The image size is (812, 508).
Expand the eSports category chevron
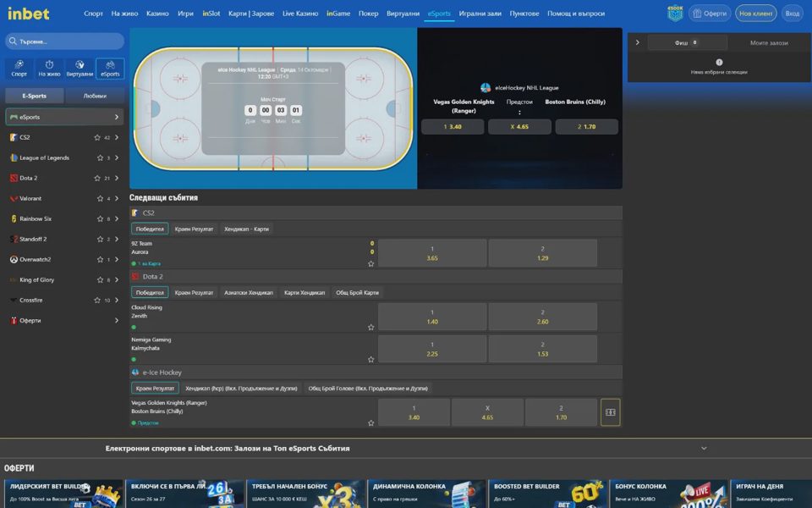point(117,117)
